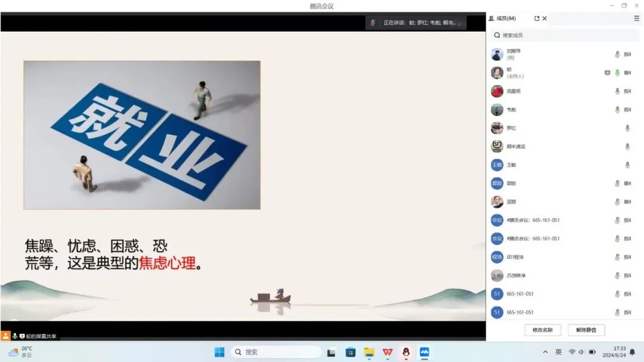Toggle 刘晓玮 (我) microphone icon
This screenshot has width=644, height=362.
point(617,54)
